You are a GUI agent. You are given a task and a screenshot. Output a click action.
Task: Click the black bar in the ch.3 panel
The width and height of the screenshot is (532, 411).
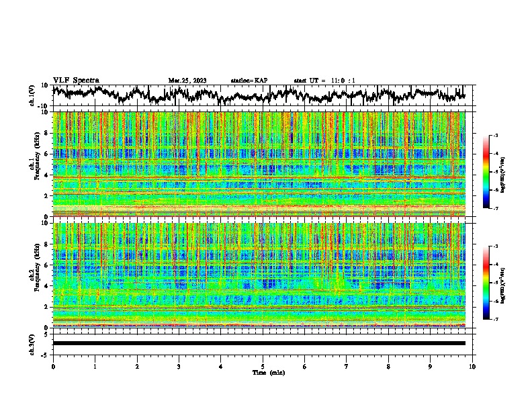pos(259,343)
